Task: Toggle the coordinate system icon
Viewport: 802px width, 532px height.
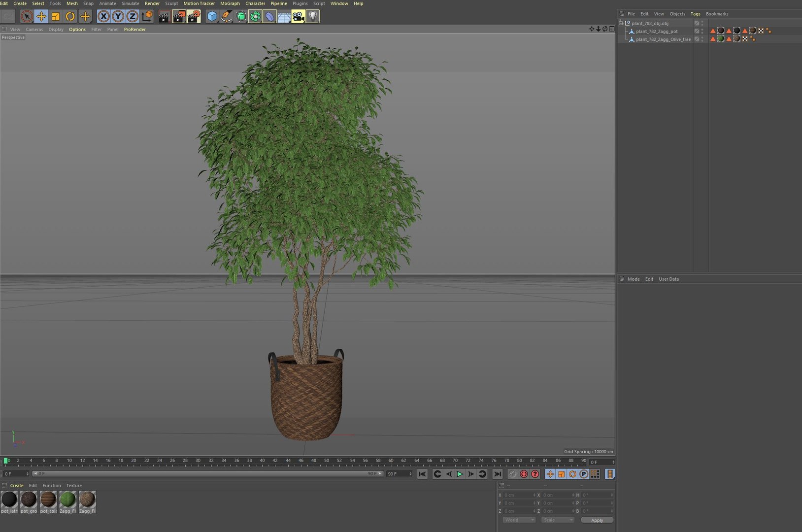Action: click(147, 17)
